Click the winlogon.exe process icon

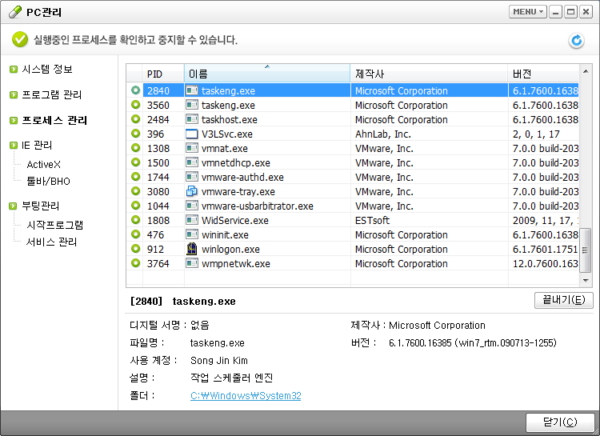pyautogui.click(x=193, y=249)
